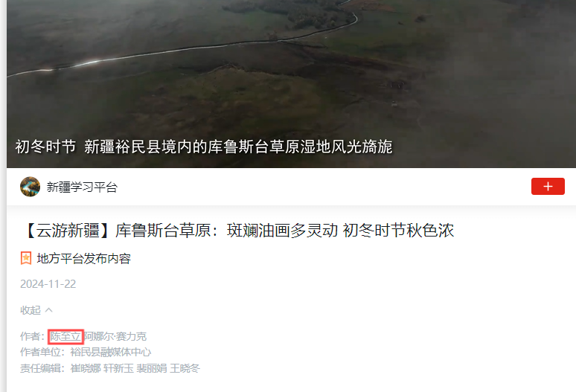
Task: Click editor name 王晓冬
Action: pyautogui.click(x=185, y=367)
